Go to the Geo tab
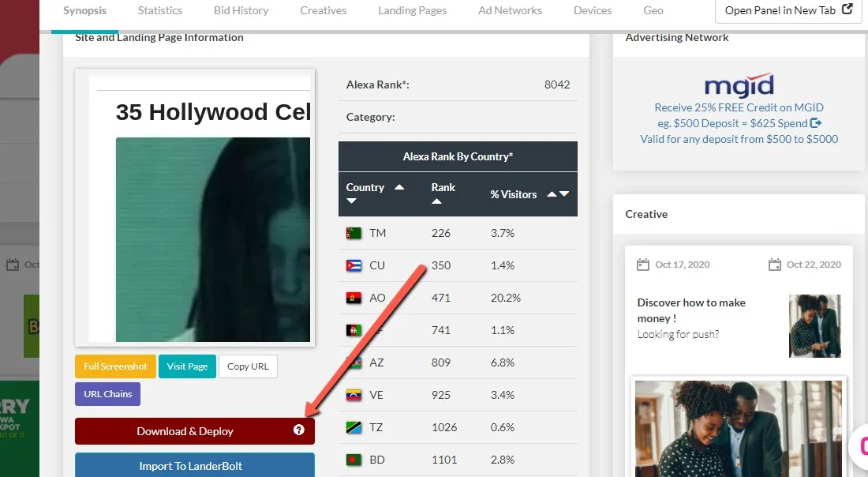The width and height of the screenshot is (868, 477). pos(653,10)
